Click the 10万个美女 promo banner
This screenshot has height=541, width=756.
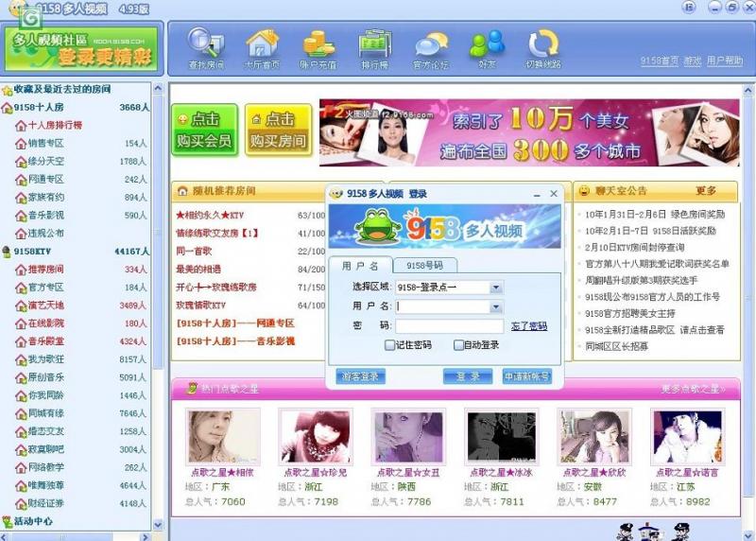pyautogui.click(x=529, y=132)
